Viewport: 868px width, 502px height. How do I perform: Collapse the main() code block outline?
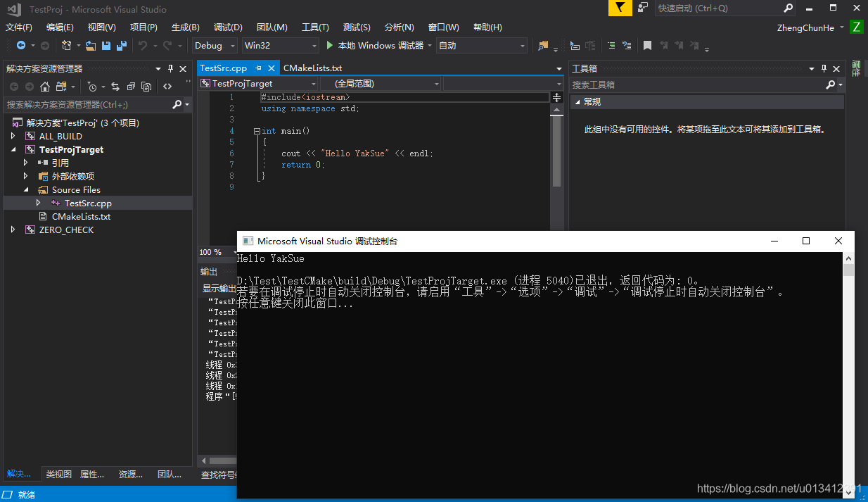tap(257, 131)
